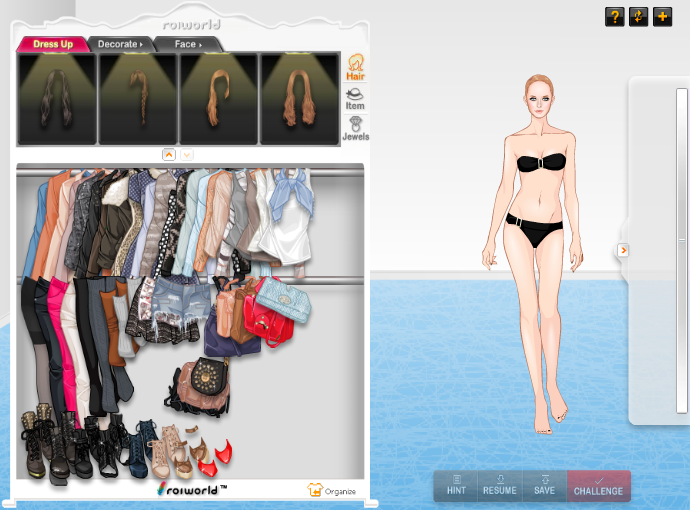The height and width of the screenshot is (510, 690).
Task: Switch to the Dress Up tab
Action: tap(52, 44)
